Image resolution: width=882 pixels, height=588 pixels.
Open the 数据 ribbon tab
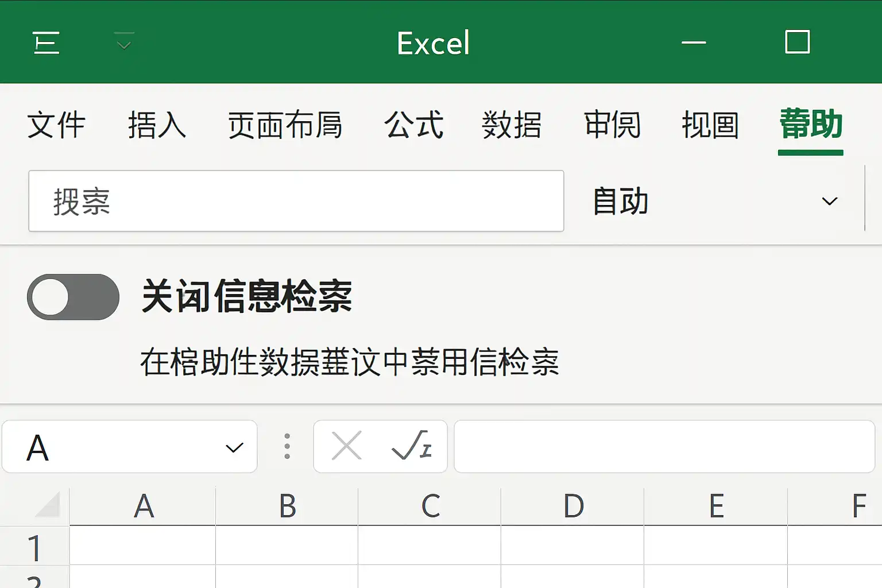pos(513,126)
